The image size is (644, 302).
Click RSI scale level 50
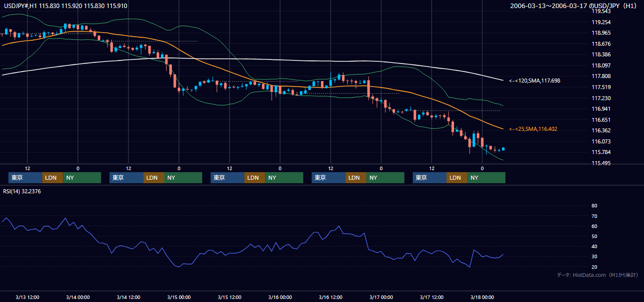(x=594, y=237)
